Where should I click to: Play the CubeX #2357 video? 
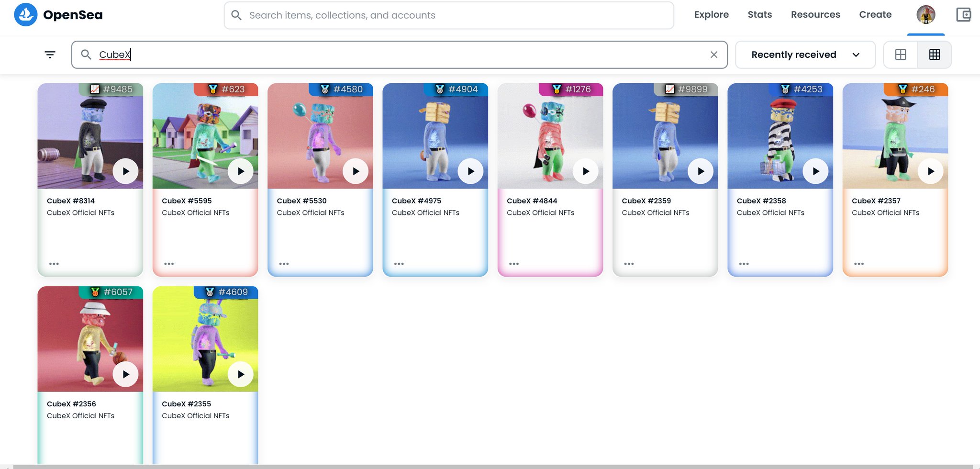931,171
